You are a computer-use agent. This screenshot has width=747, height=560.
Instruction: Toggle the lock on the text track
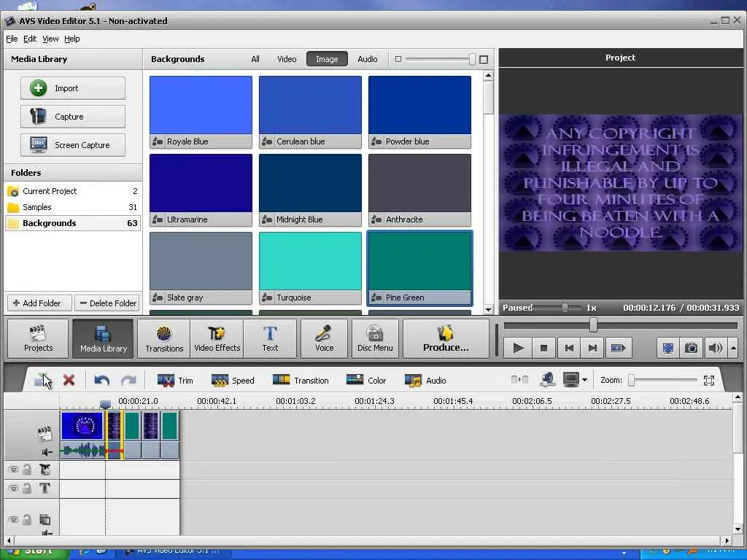click(27, 489)
